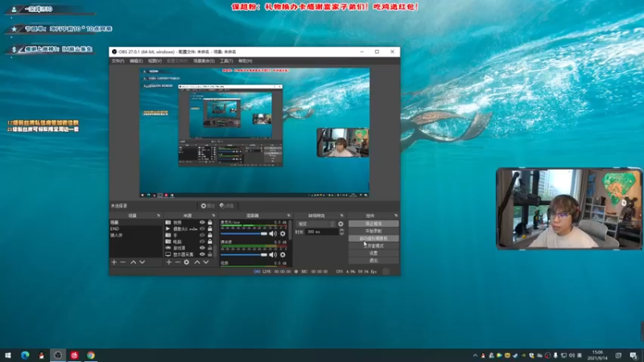Image resolution: width=644 pixels, height=362 pixels.
Task: Adjust the 麦克风/Aux volume slider
Action: pyautogui.click(x=244, y=233)
